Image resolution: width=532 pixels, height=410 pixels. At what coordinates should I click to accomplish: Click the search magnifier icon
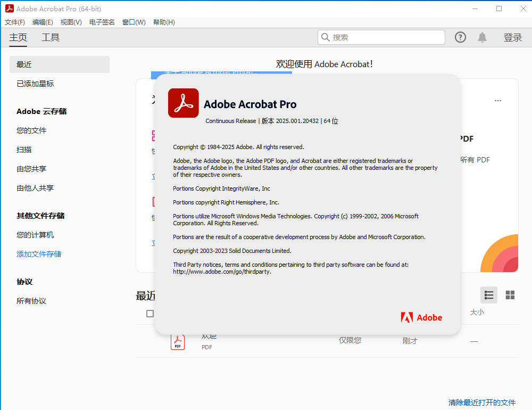[326, 37]
